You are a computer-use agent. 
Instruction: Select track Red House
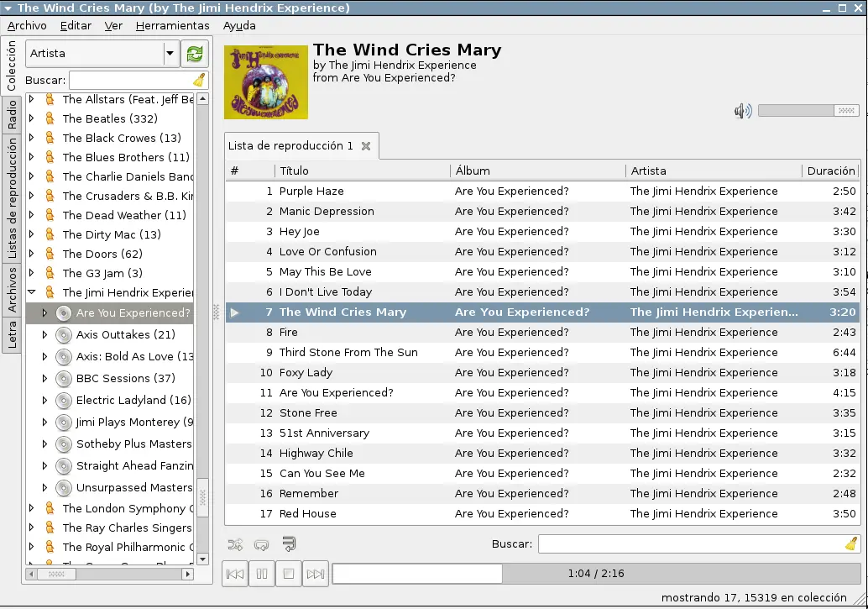click(x=542, y=514)
